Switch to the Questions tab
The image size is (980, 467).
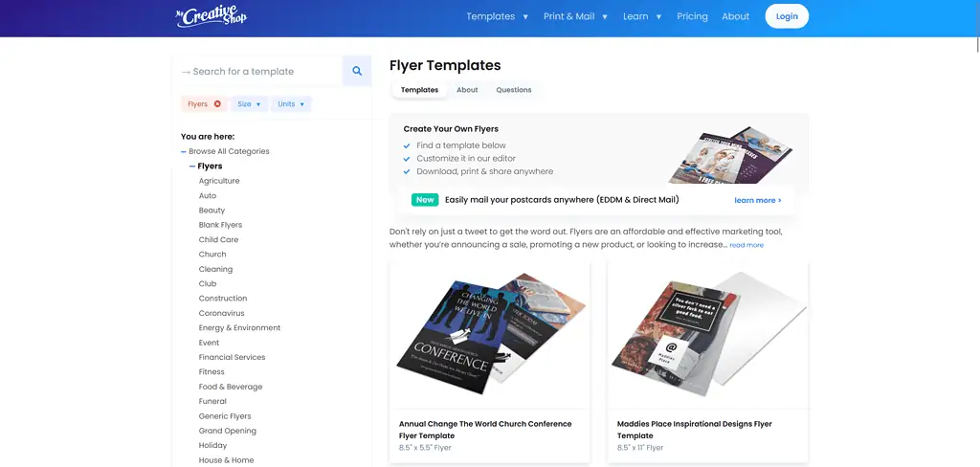pyautogui.click(x=513, y=90)
